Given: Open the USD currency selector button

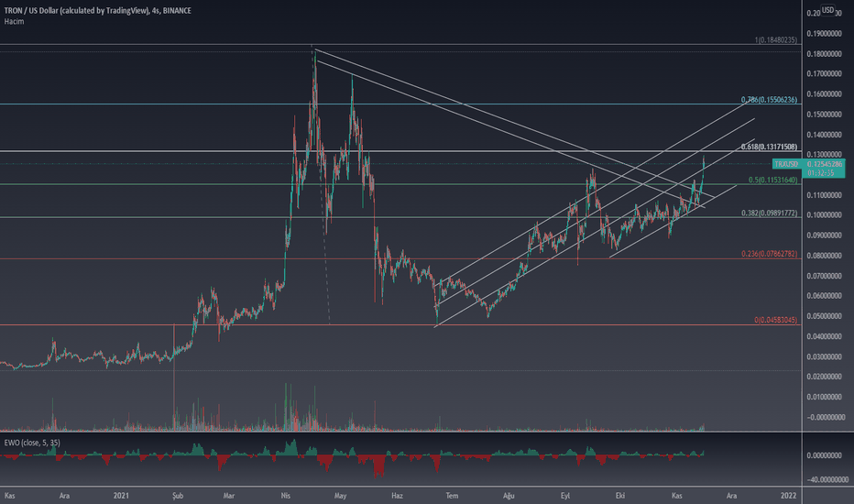Looking at the screenshot, I should tap(827, 10).
